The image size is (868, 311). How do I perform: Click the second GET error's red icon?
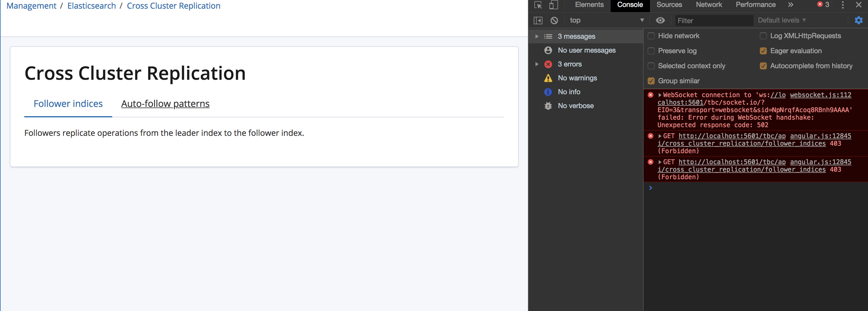(x=651, y=162)
